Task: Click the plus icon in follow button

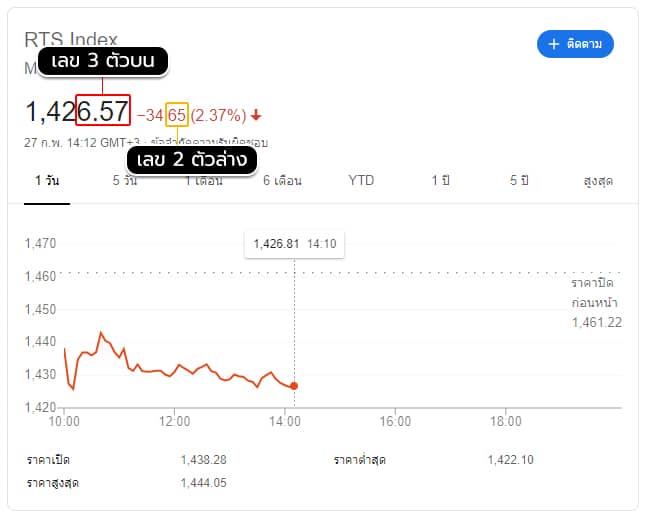Action: point(553,44)
